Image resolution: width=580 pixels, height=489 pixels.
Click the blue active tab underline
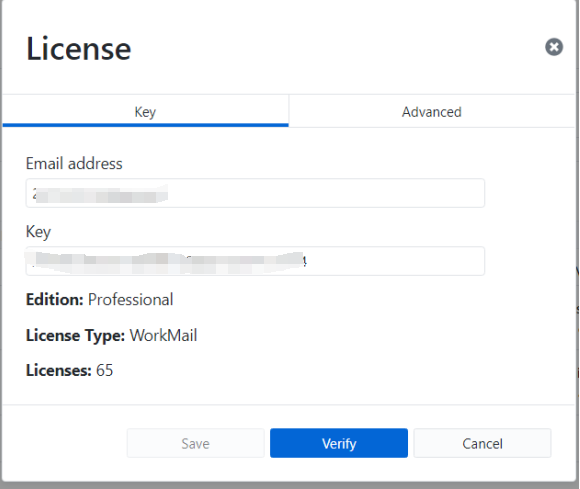145,125
